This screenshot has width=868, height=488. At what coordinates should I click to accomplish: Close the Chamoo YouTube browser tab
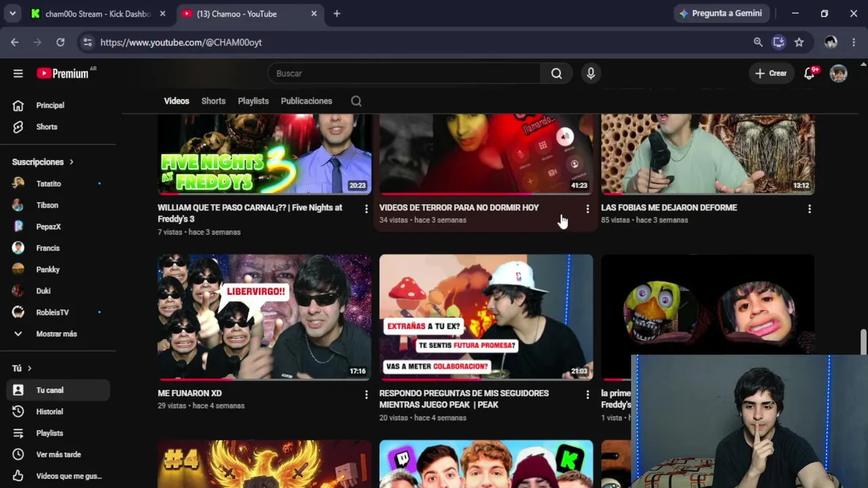314,14
